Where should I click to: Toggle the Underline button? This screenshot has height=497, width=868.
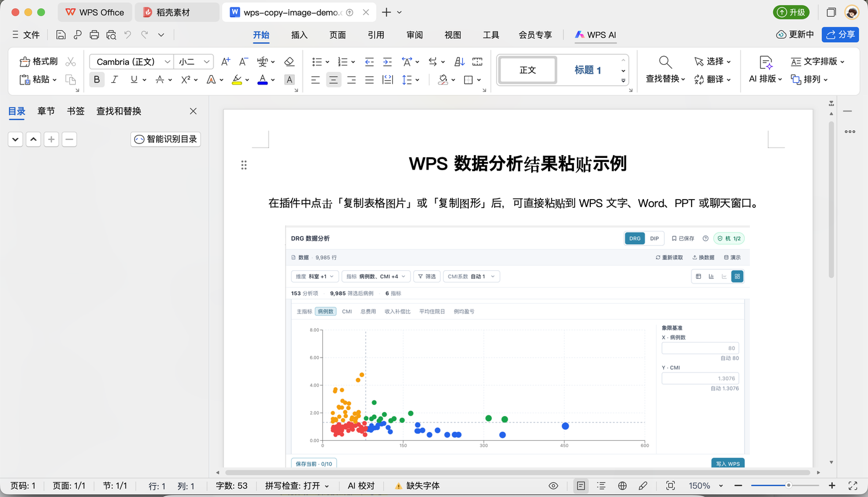coord(134,79)
